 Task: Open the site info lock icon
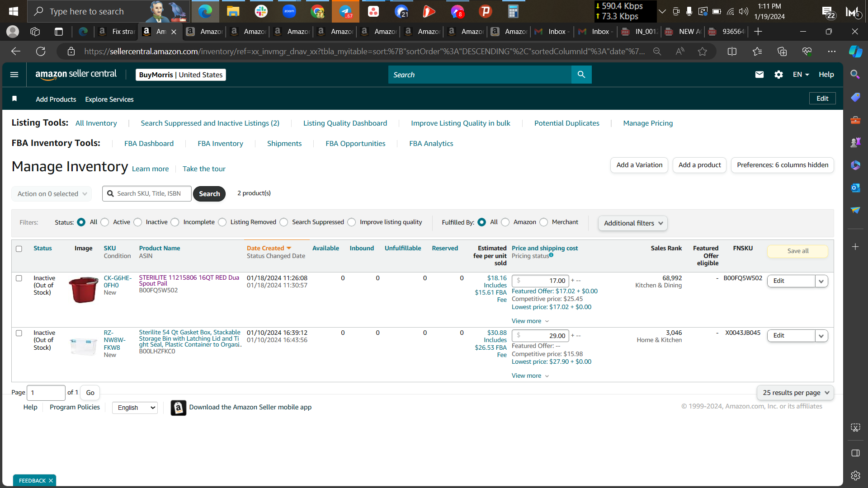coord(71,52)
